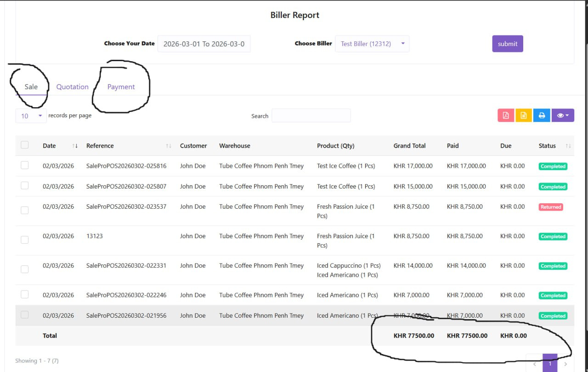The width and height of the screenshot is (588, 372).
Task: Tick the checkbox for SaleProPOS20260302-022331
Action: click(25, 269)
